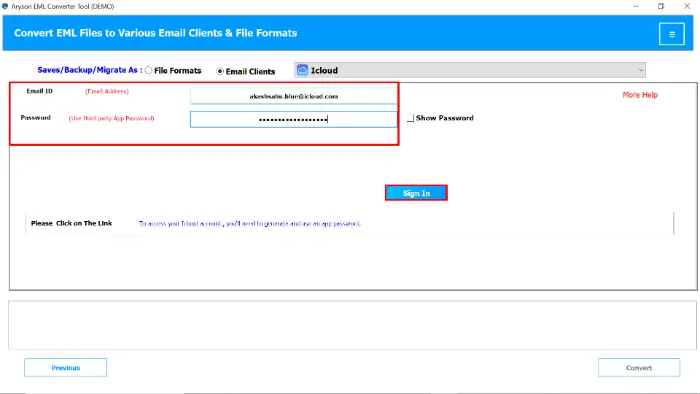Click the header title 'Convert EML Files to Various Email Clients'
Image resolution: width=700 pixels, height=394 pixels.
[155, 33]
